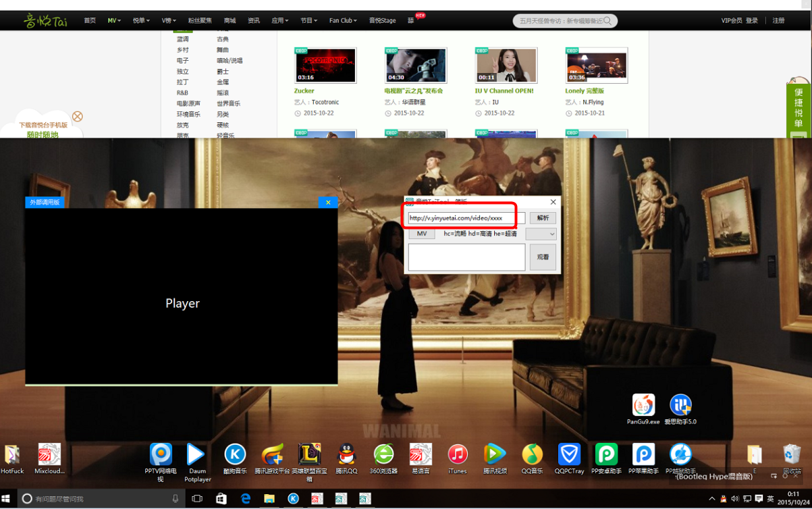Focus the yinyuetai video URL field
812x509 pixels.
[x=466, y=218]
